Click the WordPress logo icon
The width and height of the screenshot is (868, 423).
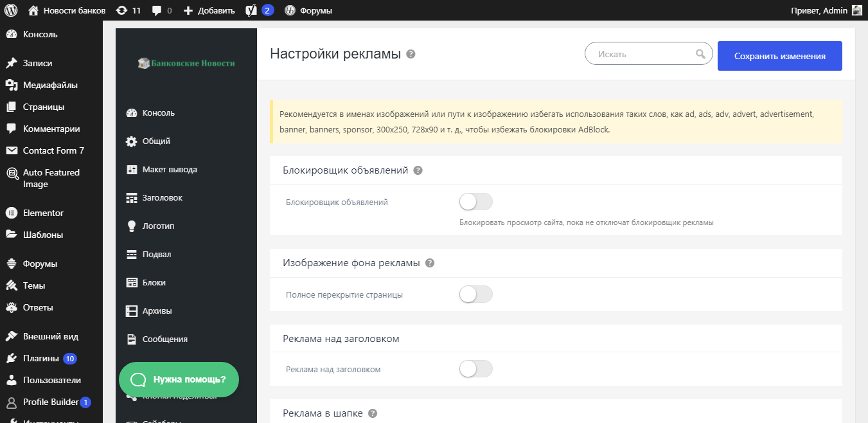[x=11, y=10]
